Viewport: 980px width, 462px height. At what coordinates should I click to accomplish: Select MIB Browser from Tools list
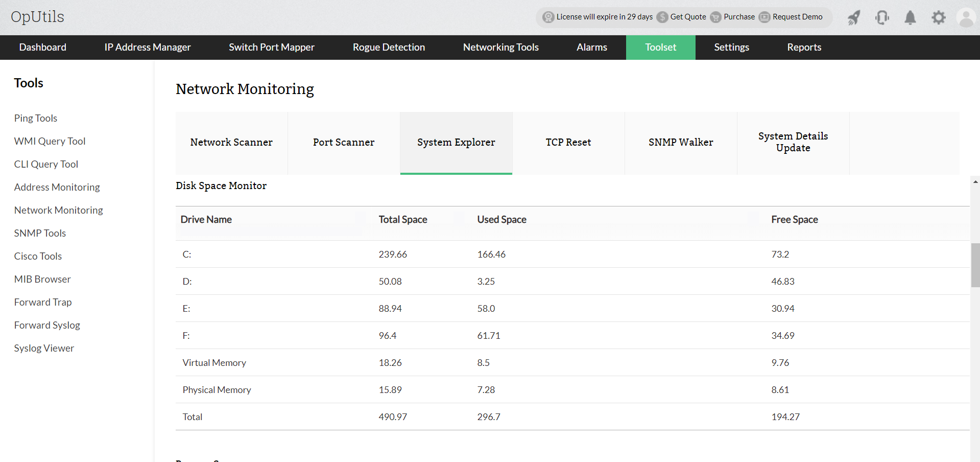click(x=42, y=279)
